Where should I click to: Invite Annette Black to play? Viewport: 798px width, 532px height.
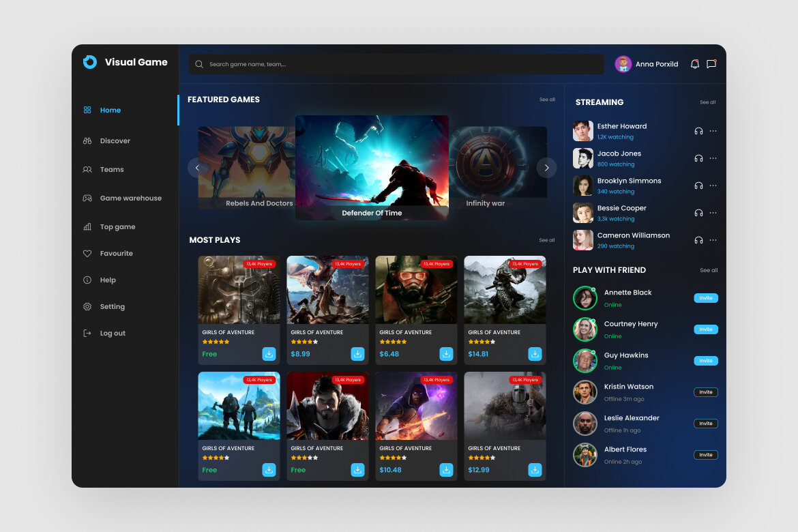coord(706,297)
